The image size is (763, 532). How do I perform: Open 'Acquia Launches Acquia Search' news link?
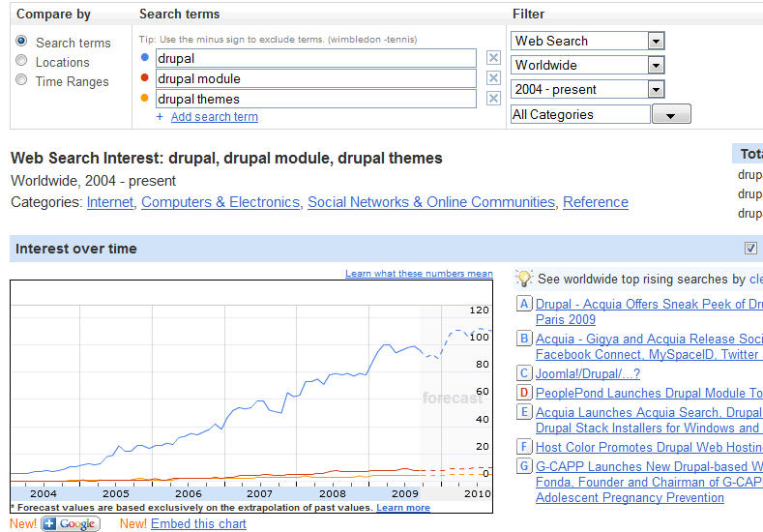click(649, 420)
